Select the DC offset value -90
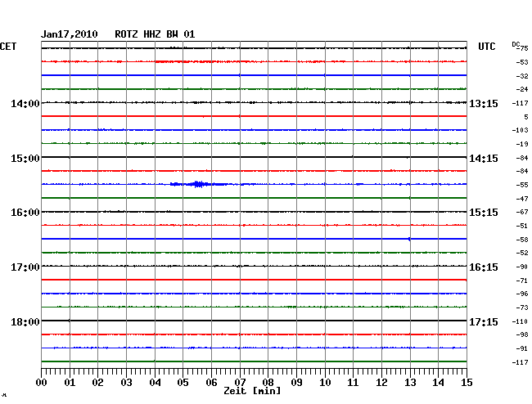Screen dimensions: 532x404 (x=522, y=267)
